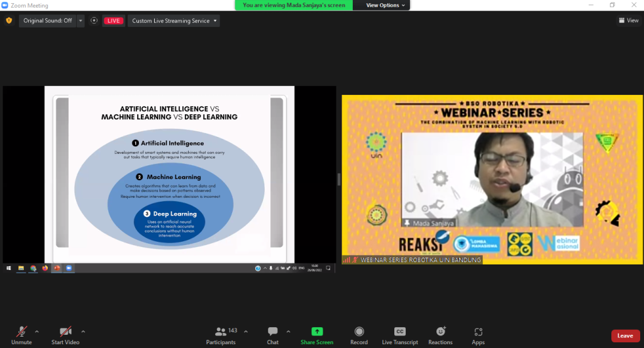Open the View layout menu
Viewport: 644px width, 348px height.
[628, 21]
